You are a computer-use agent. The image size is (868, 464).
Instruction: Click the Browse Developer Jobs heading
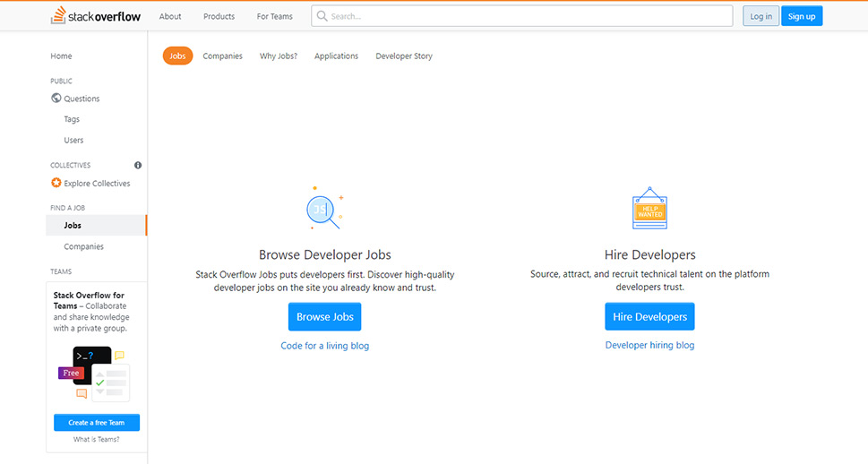tap(325, 254)
